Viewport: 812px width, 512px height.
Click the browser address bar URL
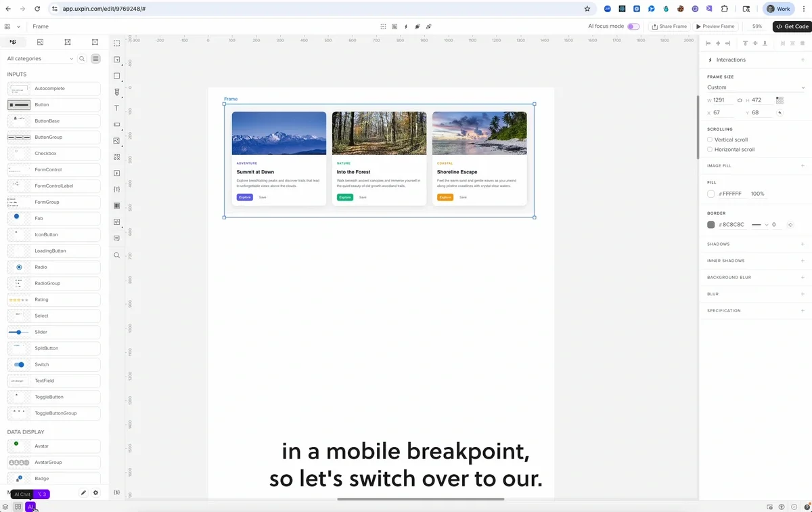pyautogui.click(x=104, y=9)
